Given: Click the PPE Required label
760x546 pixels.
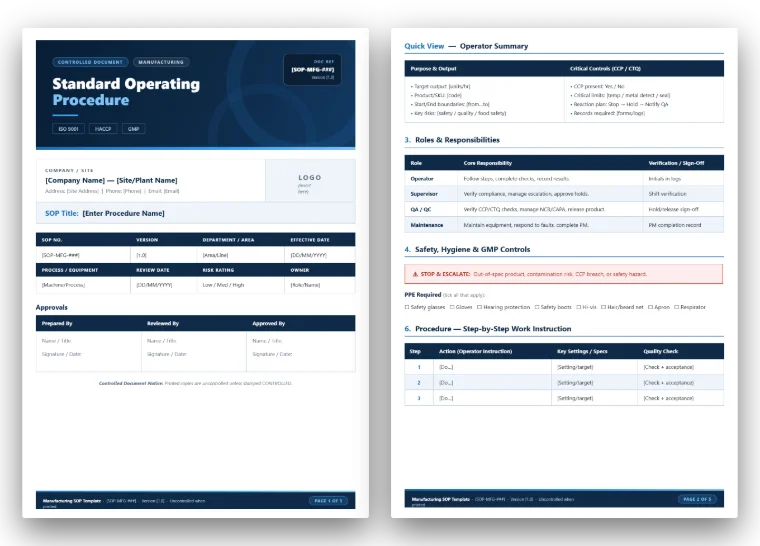Looking at the screenshot, I should 423,295.
